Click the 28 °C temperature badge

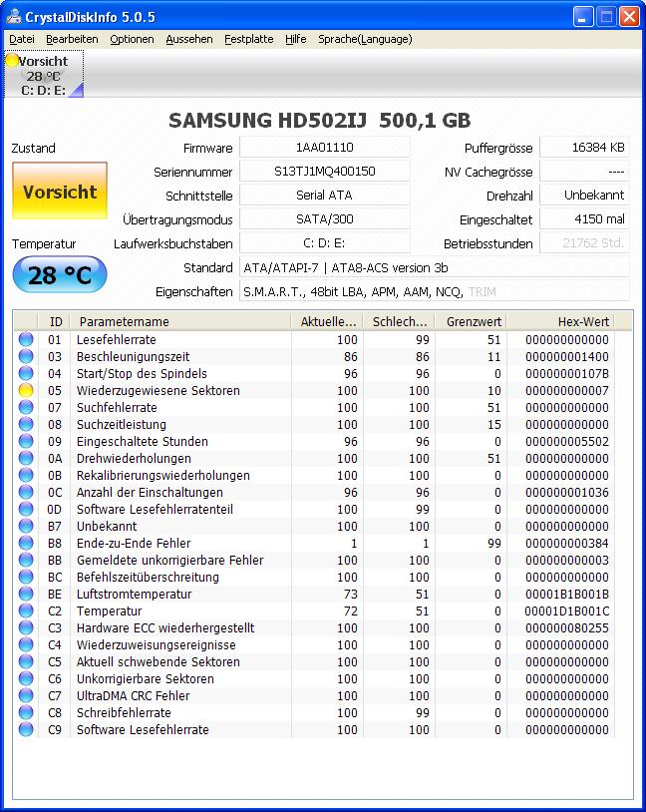[x=60, y=275]
